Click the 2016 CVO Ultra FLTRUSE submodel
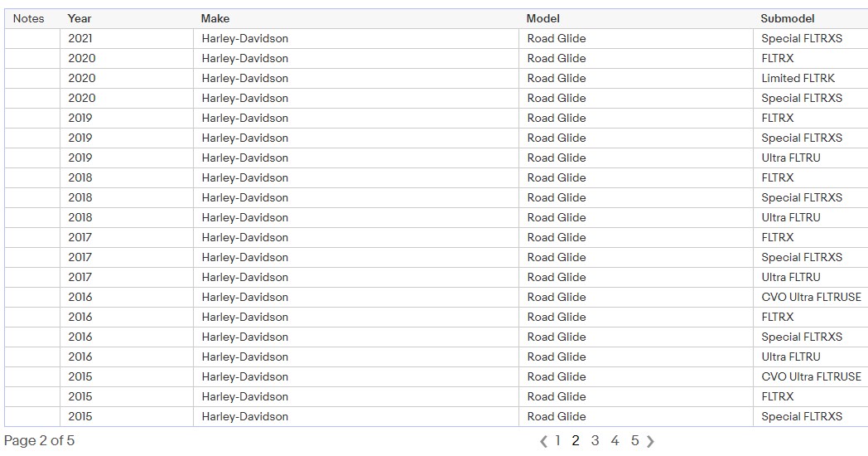Image resolution: width=868 pixels, height=456 pixels. pos(811,297)
